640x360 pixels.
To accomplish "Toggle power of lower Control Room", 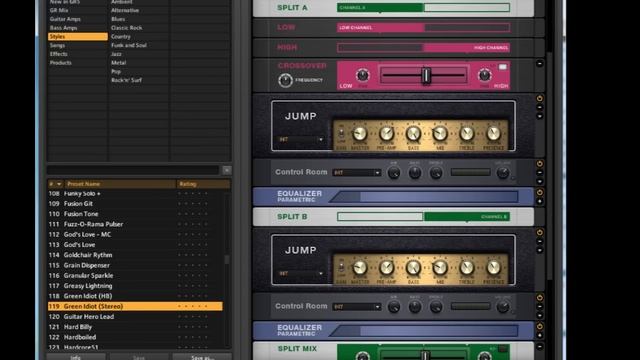I will [540, 298].
